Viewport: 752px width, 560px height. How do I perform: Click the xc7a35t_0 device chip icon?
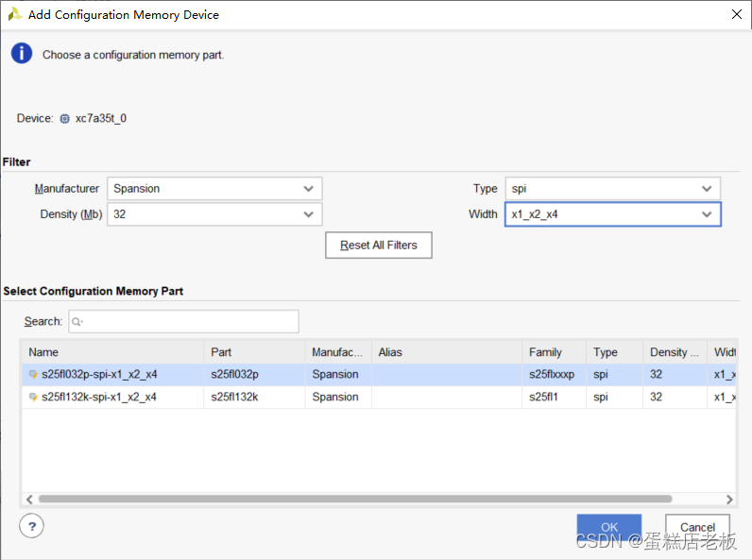64,118
